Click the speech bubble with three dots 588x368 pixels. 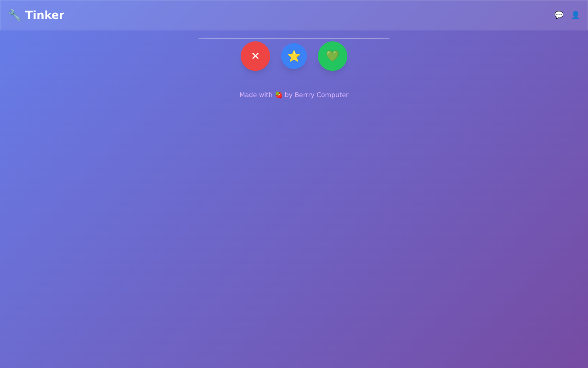559,15
